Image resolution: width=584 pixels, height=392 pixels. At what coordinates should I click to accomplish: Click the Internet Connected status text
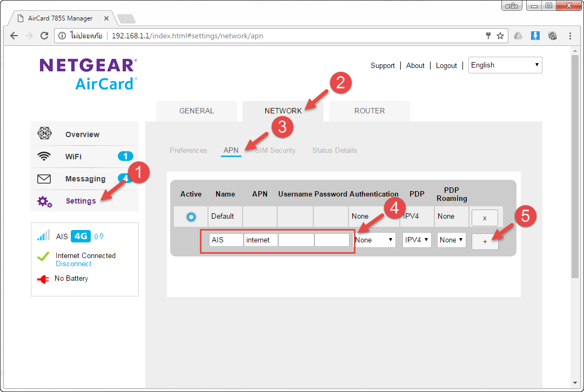click(86, 256)
